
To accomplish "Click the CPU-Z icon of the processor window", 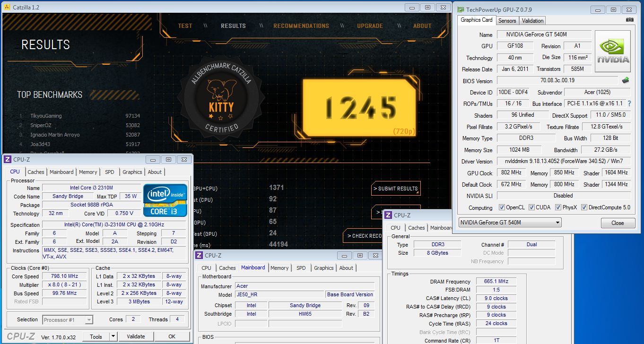I will click(7, 160).
